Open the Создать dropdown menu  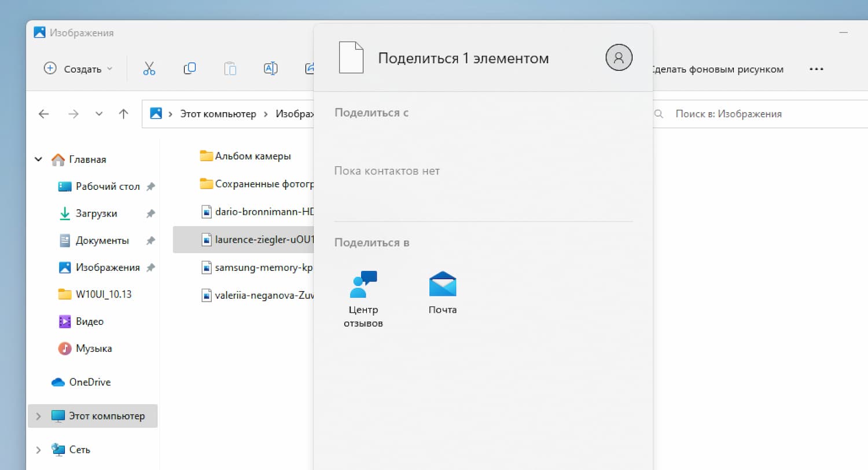pyautogui.click(x=79, y=69)
